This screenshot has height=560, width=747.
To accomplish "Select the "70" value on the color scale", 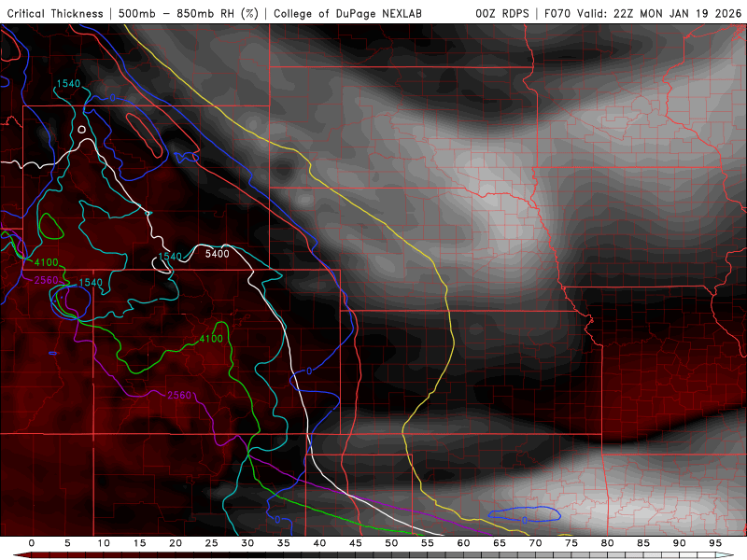I will coord(535,543).
